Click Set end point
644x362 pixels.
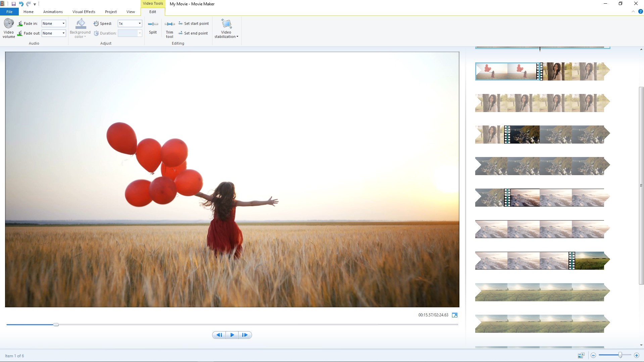coord(193,33)
